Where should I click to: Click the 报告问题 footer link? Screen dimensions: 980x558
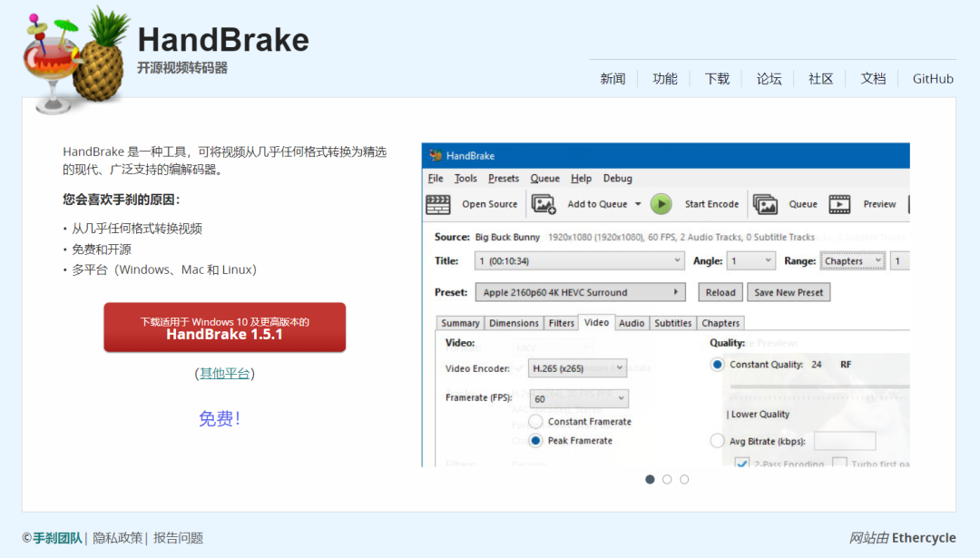178,538
